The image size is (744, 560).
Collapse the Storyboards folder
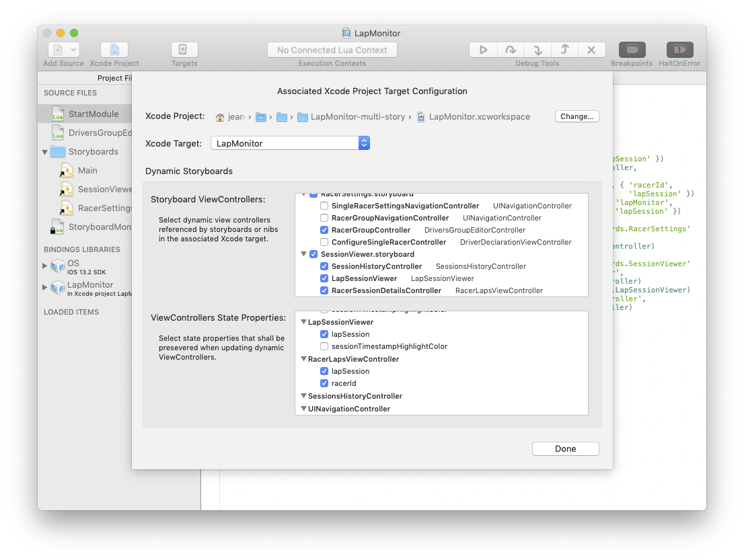point(44,152)
